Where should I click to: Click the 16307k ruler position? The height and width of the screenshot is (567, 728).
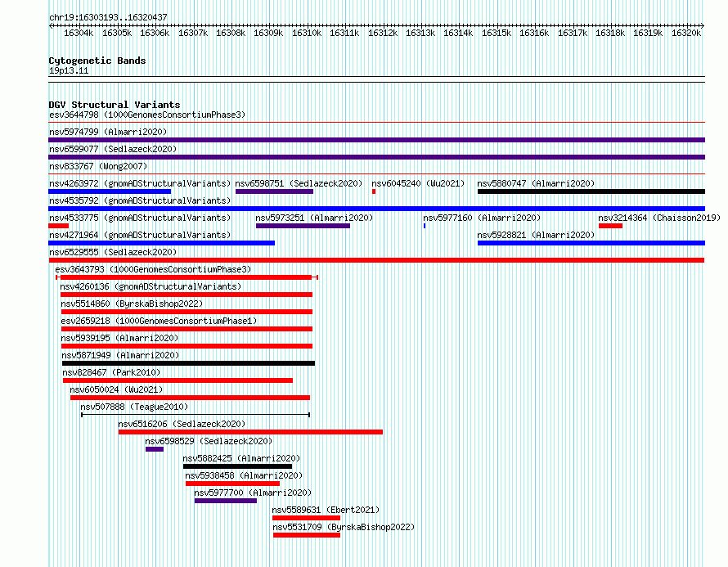tap(193, 34)
